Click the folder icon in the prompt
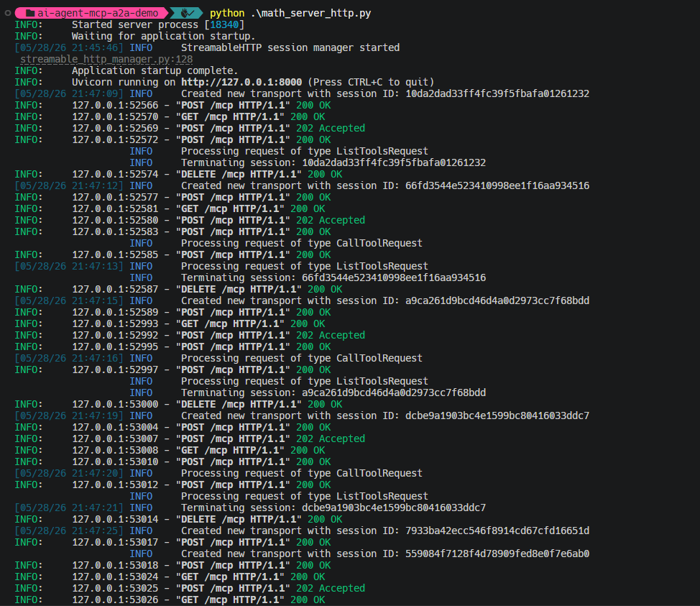 tap(30, 14)
